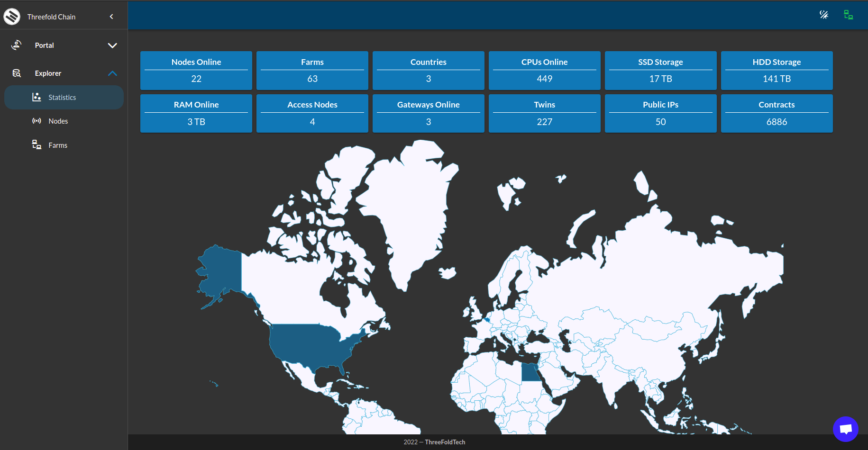Expand the Portal menu chevron
Viewport: 868px width, 450px height.
pos(112,45)
